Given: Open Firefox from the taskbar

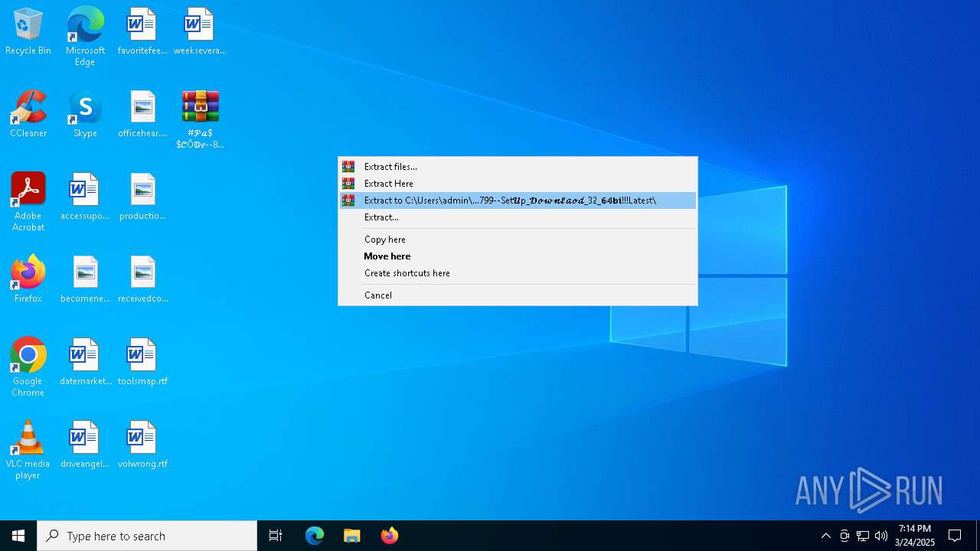Looking at the screenshot, I should (x=389, y=536).
